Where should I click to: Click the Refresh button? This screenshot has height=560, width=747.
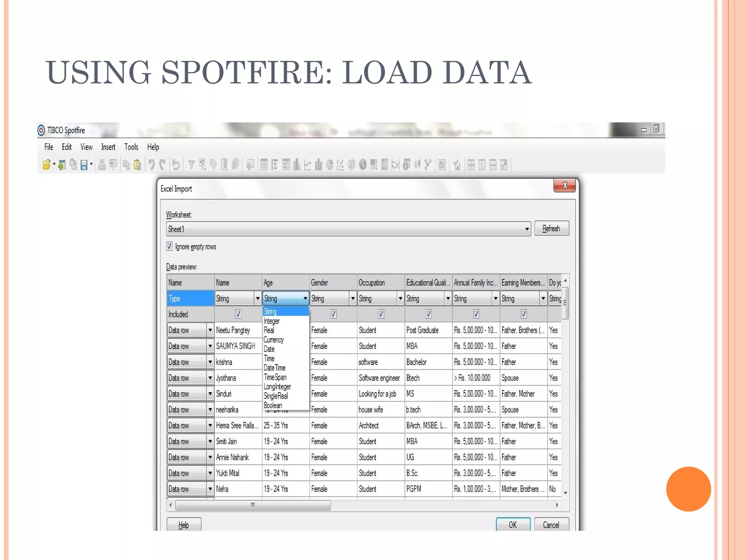pyautogui.click(x=551, y=229)
